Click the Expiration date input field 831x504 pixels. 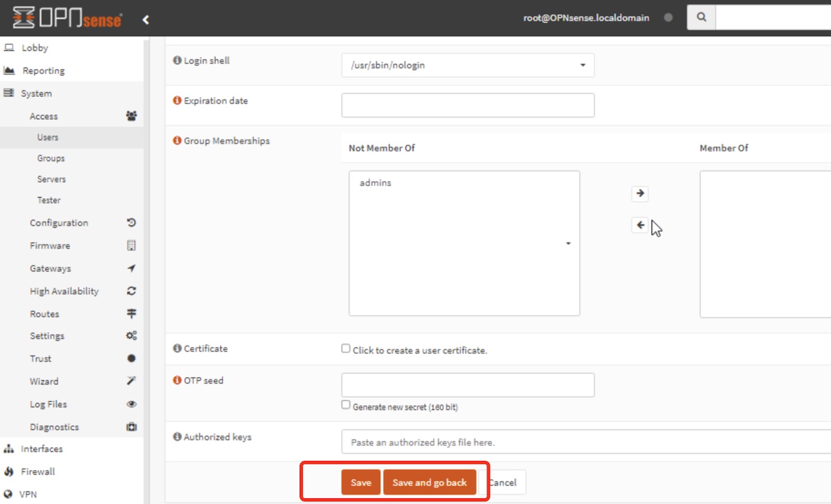click(467, 105)
